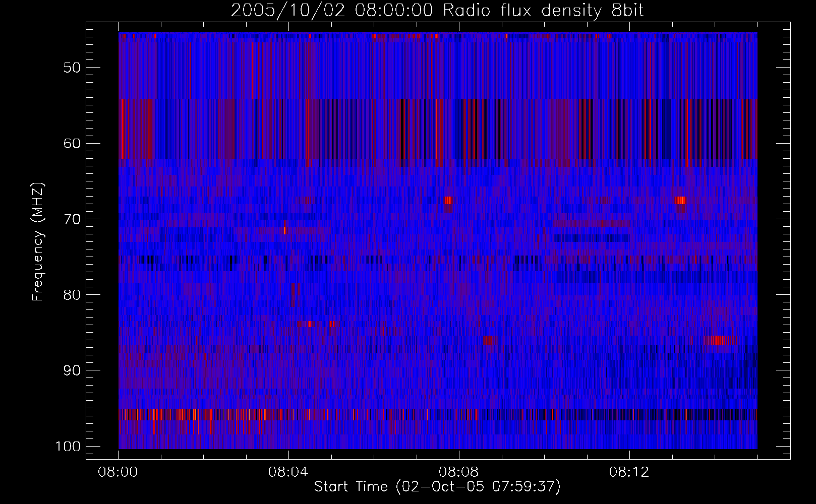Click the '60' frequency tick label
Screen dimensions: 816x504
coord(72,143)
